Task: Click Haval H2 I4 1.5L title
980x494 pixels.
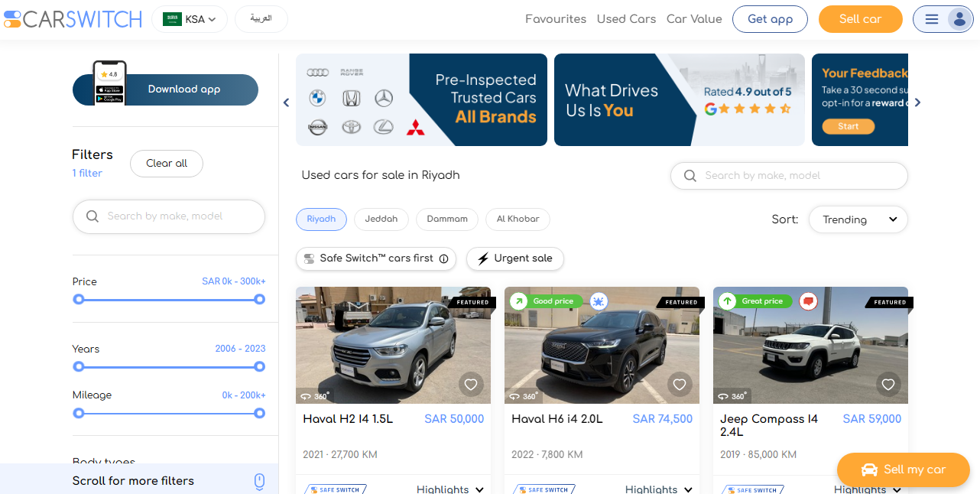Action: click(348, 419)
